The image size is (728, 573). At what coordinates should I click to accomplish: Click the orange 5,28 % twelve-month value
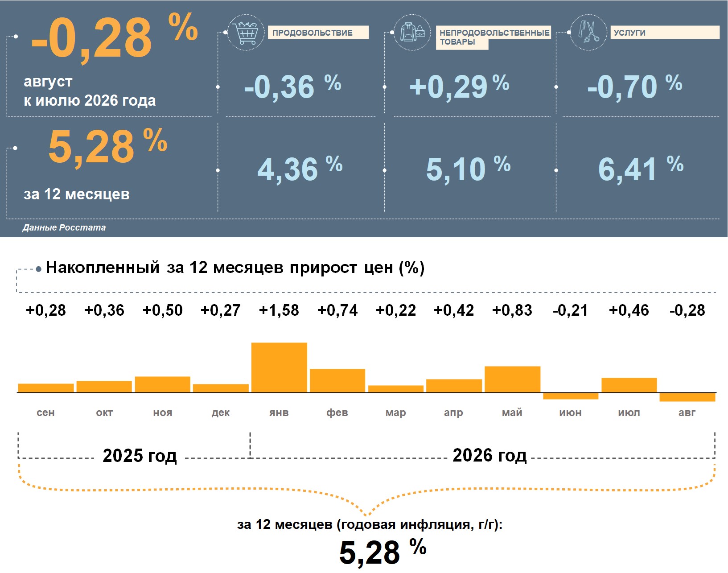pyautogui.click(x=108, y=147)
